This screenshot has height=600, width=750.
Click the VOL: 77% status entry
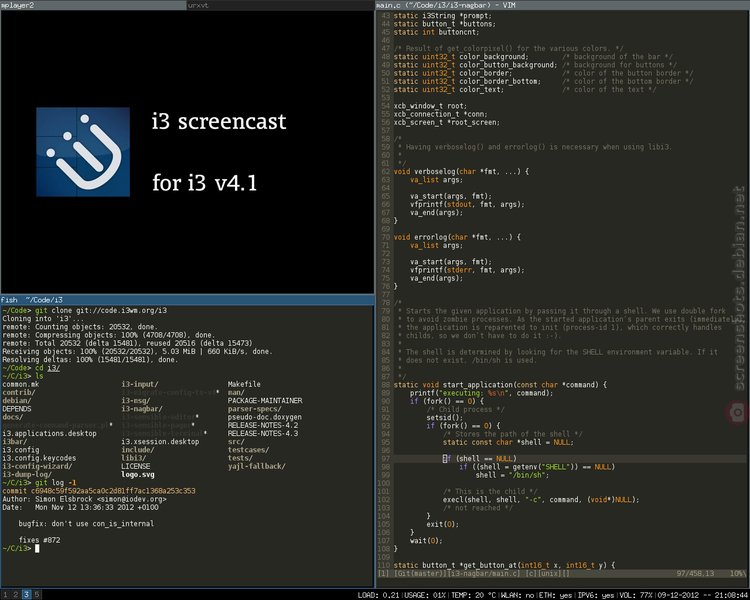[x=636, y=595]
